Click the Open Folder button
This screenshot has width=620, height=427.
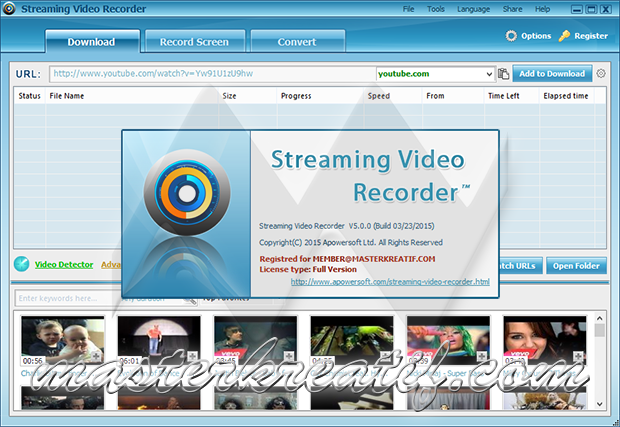[576, 266]
